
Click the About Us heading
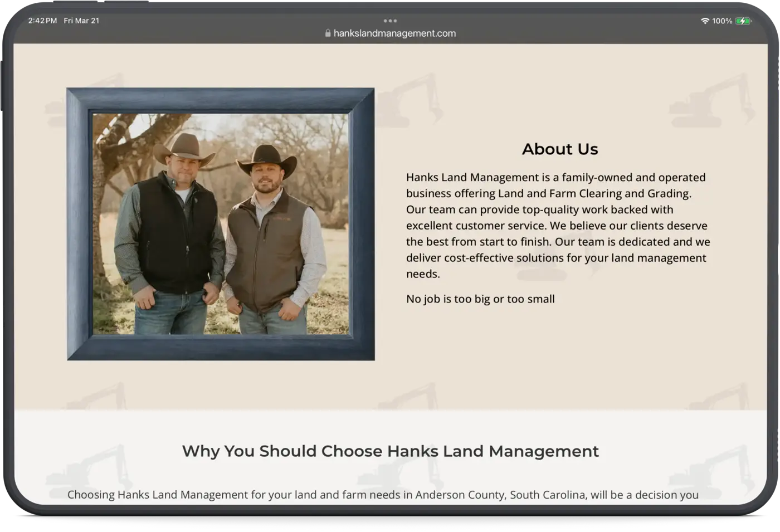point(560,149)
